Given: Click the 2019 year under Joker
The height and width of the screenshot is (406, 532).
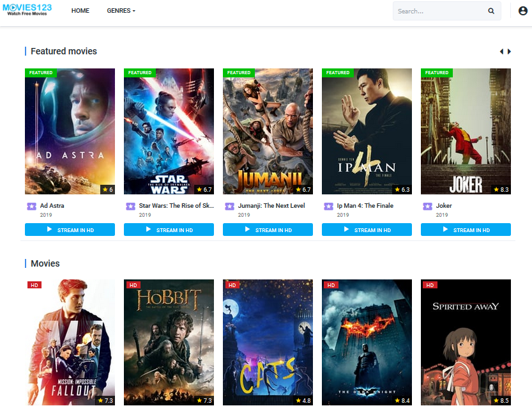Looking at the screenshot, I should pos(442,215).
